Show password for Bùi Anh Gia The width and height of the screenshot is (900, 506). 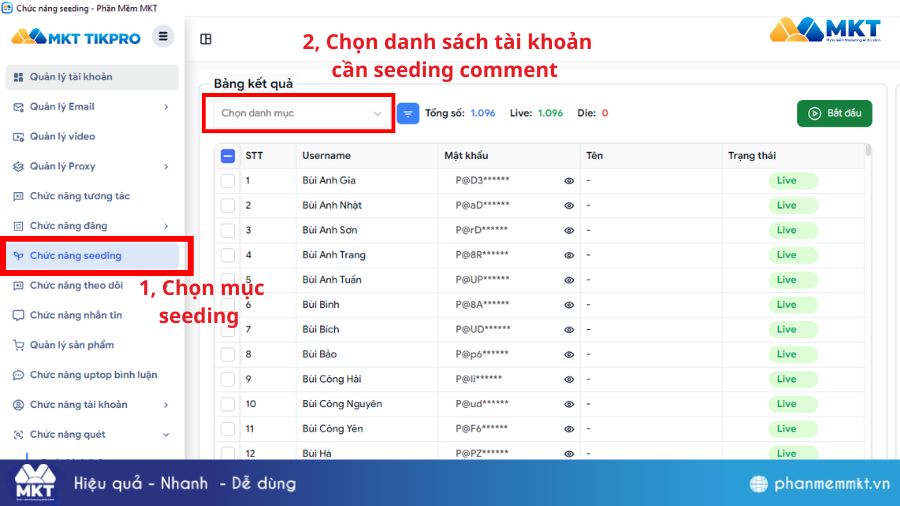[x=569, y=181]
